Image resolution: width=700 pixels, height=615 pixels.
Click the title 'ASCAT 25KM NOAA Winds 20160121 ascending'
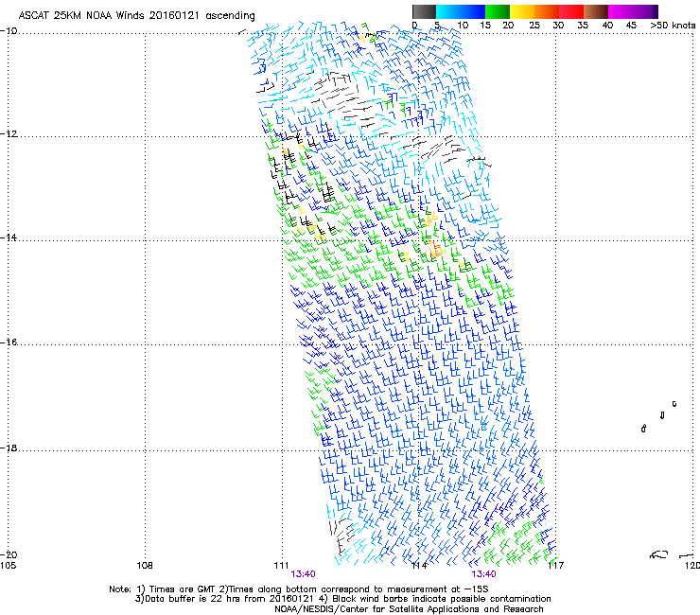(136, 16)
